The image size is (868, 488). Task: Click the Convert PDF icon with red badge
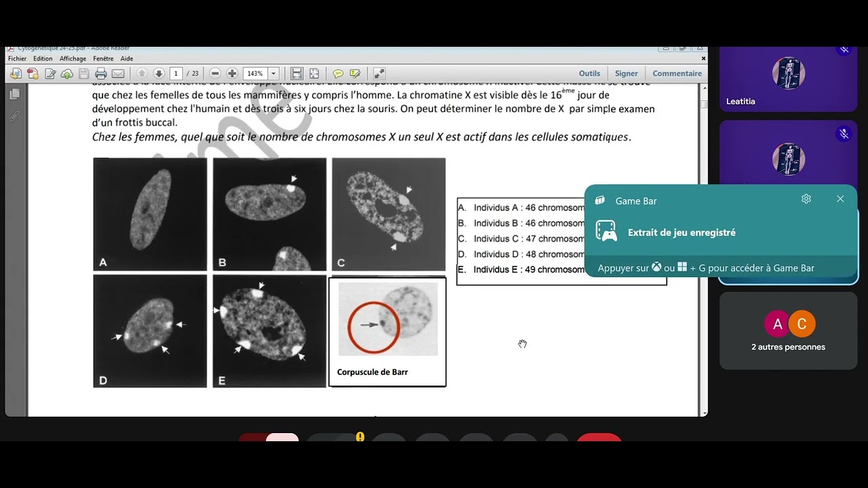tap(33, 73)
